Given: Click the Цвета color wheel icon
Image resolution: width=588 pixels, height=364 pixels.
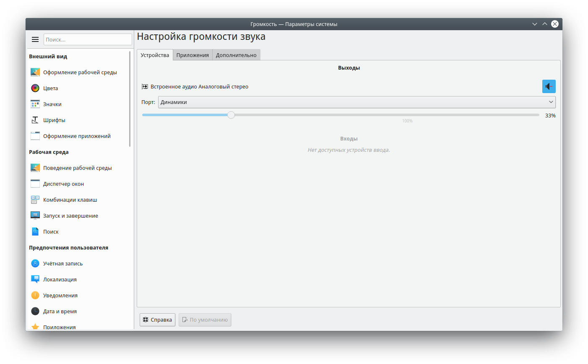Looking at the screenshot, I should coord(35,88).
